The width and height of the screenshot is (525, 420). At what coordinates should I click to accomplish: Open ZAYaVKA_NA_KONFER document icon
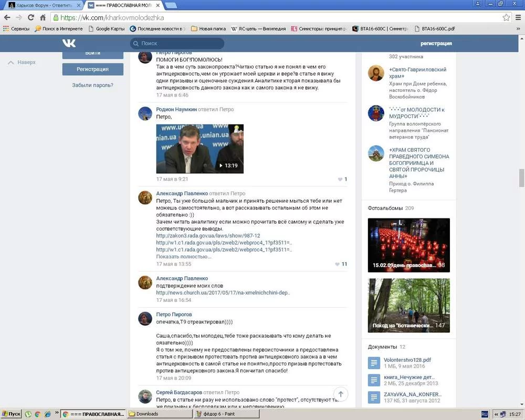374,397
